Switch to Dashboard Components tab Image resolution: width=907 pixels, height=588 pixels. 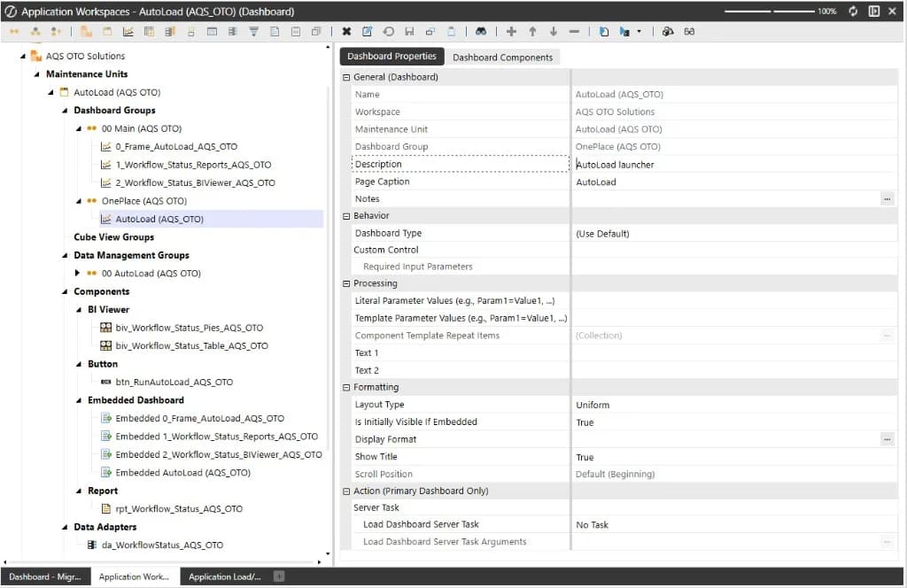pyautogui.click(x=503, y=58)
